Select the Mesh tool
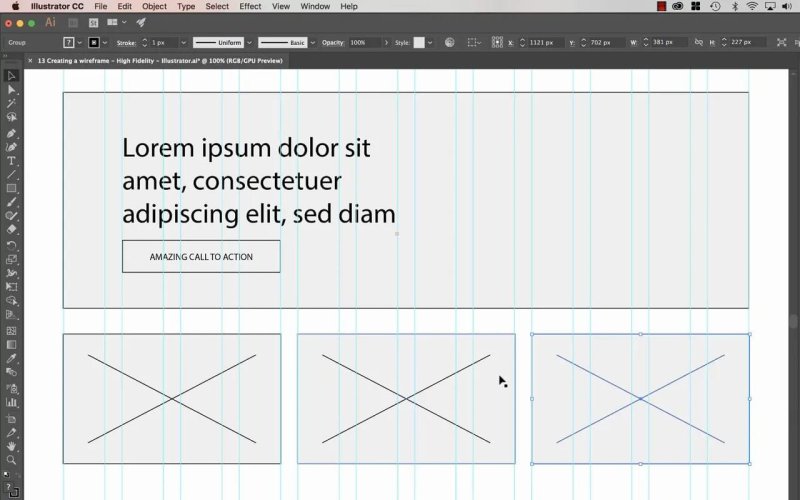 coord(11,331)
